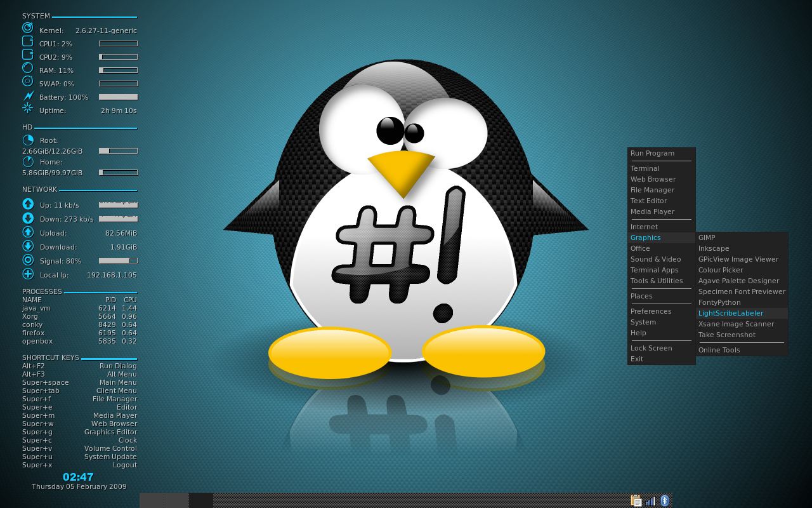The width and height of the screenshot is (812, 508).
Task: Expand the Tools & Utilities submenu
Action: pyautogui.click(x=662, y=281)
